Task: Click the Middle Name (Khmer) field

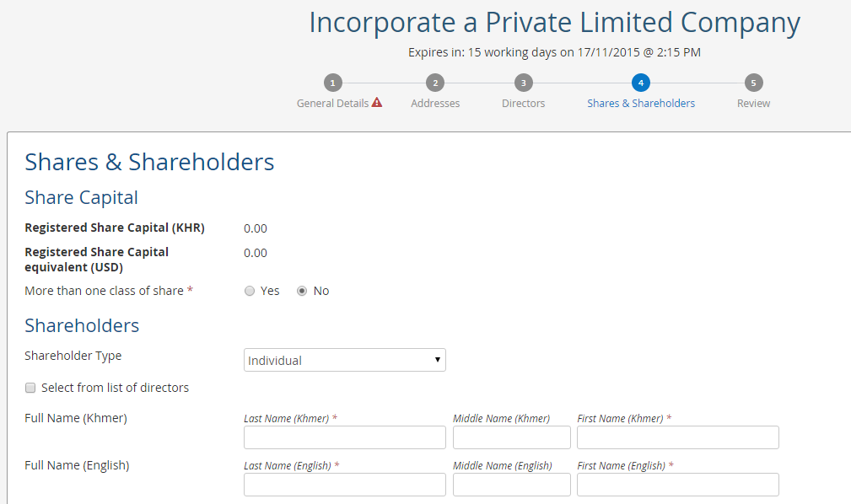Action: click(x=512, y=437)
